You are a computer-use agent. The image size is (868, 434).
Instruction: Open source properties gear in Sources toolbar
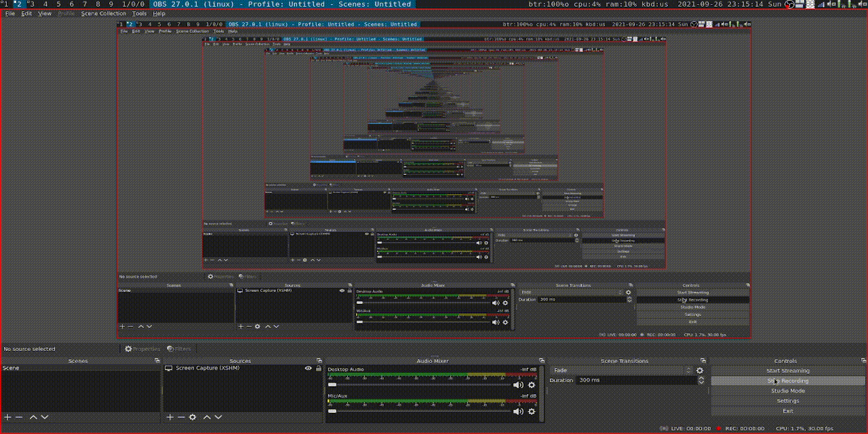[193, 417]
